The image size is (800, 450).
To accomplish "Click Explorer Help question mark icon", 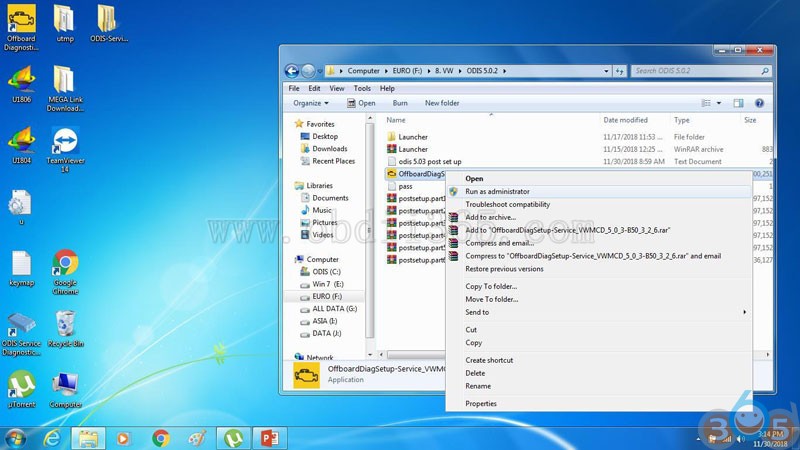I will pyautogui.click(x=759, y=103).
